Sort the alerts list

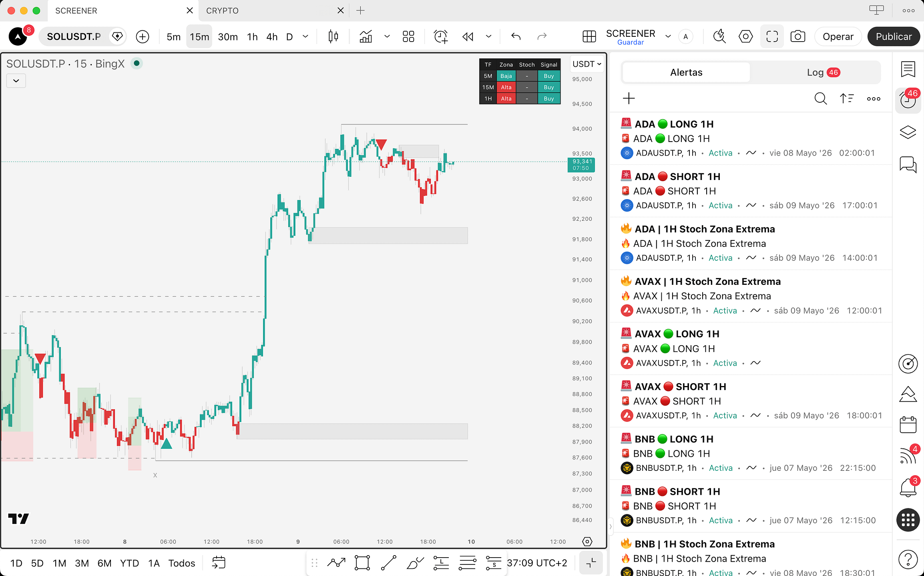[847, 98]
